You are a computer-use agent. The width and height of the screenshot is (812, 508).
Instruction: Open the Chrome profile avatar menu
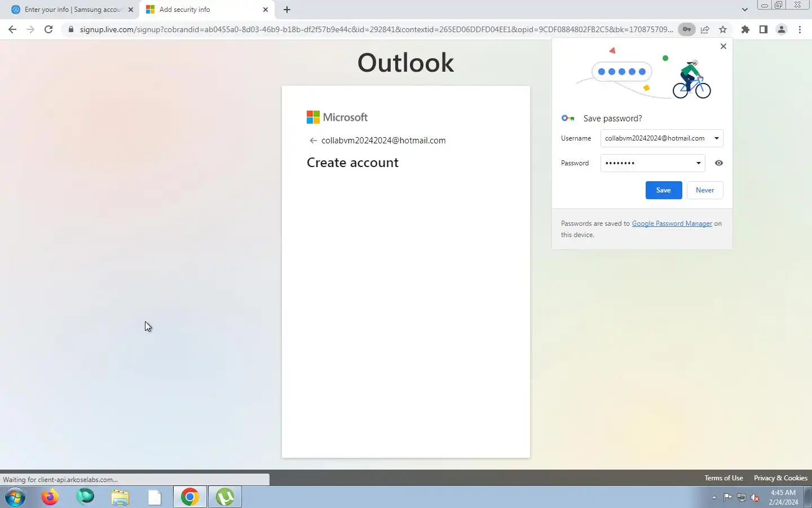point(782,29)
